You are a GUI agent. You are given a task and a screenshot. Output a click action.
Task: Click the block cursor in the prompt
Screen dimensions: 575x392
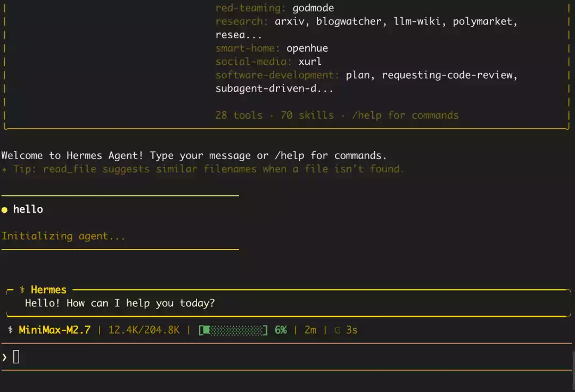point(16,357)
